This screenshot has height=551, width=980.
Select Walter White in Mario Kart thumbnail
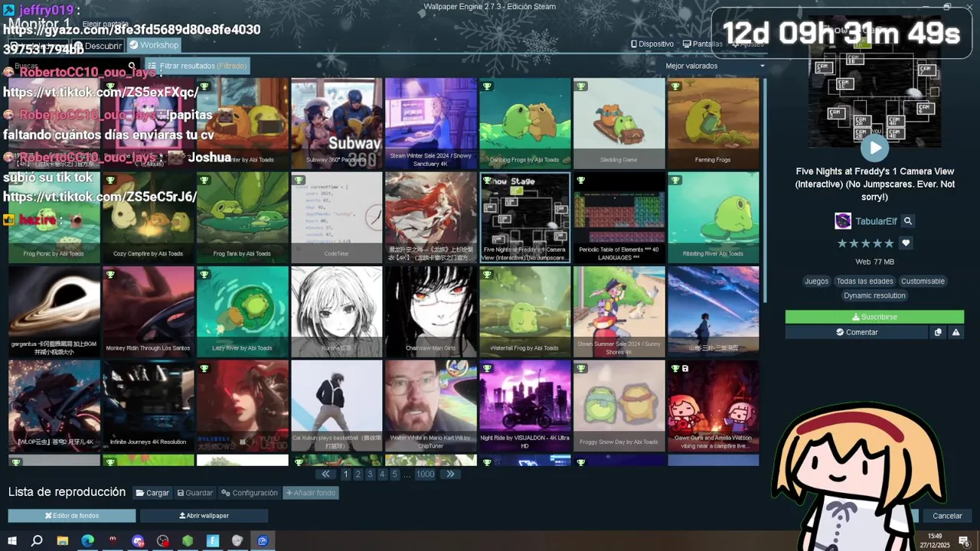click(430, 406)
